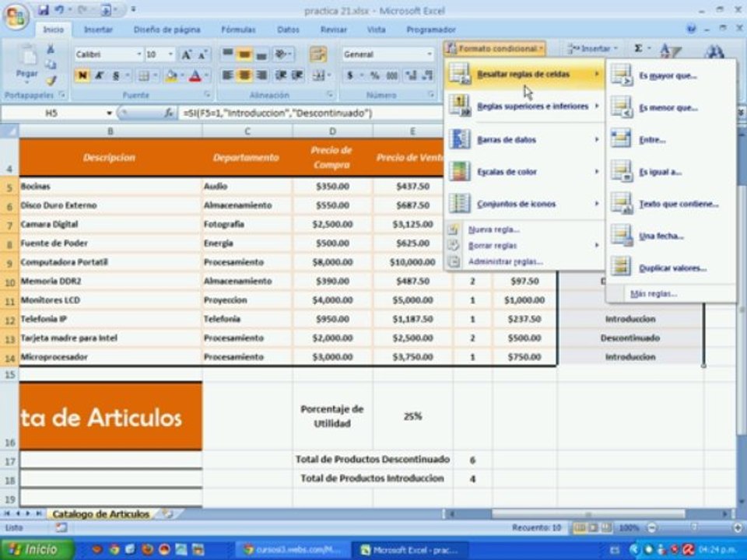
Task: Open the Insertar cells dropdown
Action: pyautogui.click(x=592, y=48)
